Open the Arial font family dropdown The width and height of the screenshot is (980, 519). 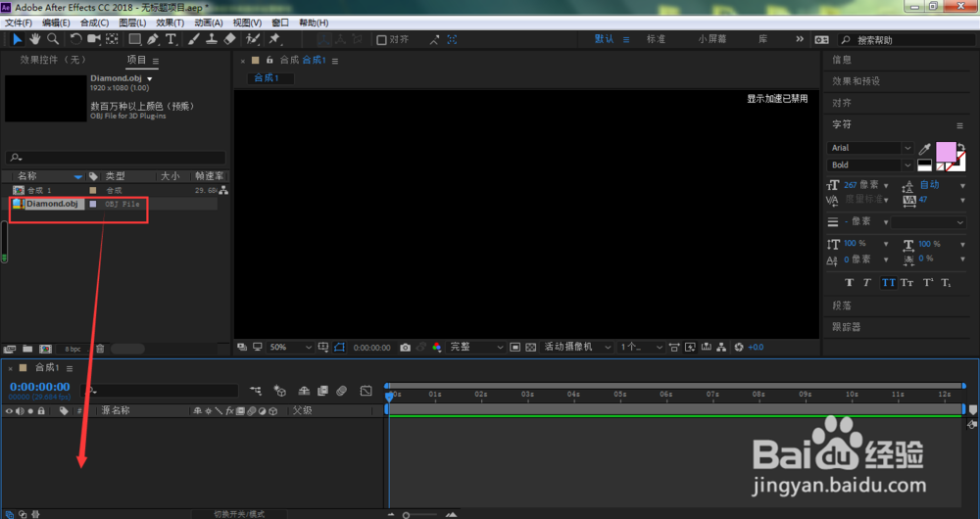(870, 148)
